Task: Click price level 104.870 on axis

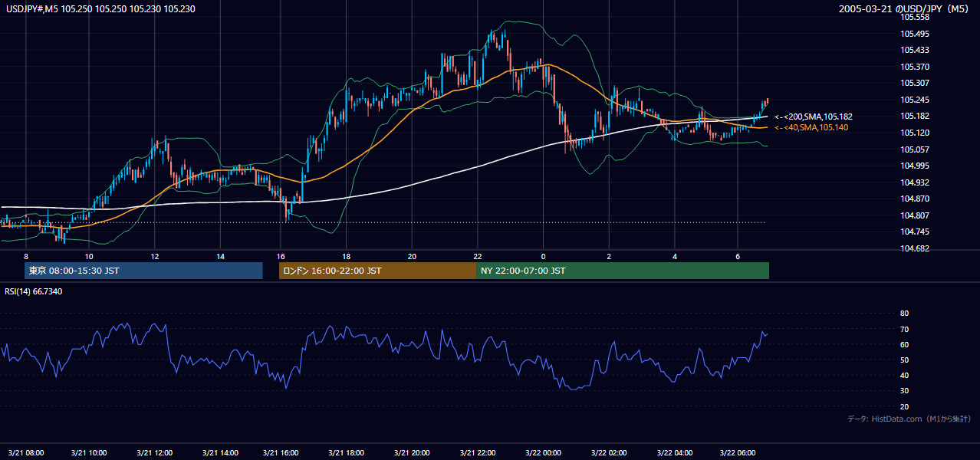Action: [916, 199]
